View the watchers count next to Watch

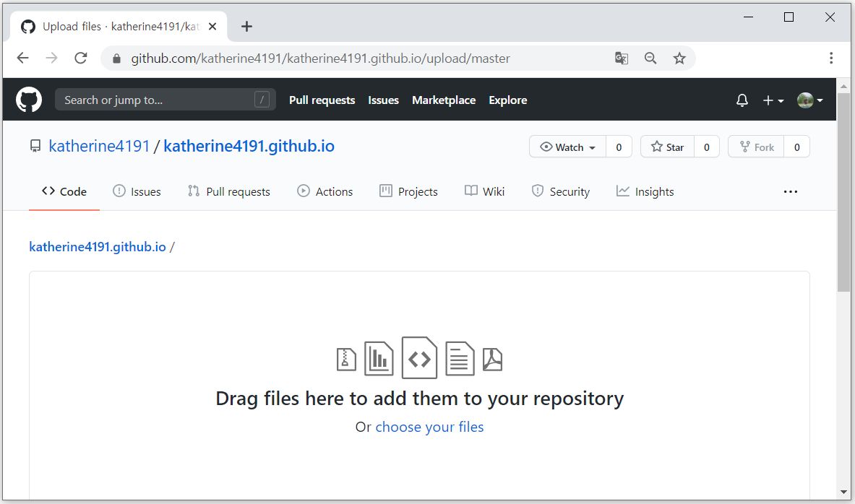(619, 147)
